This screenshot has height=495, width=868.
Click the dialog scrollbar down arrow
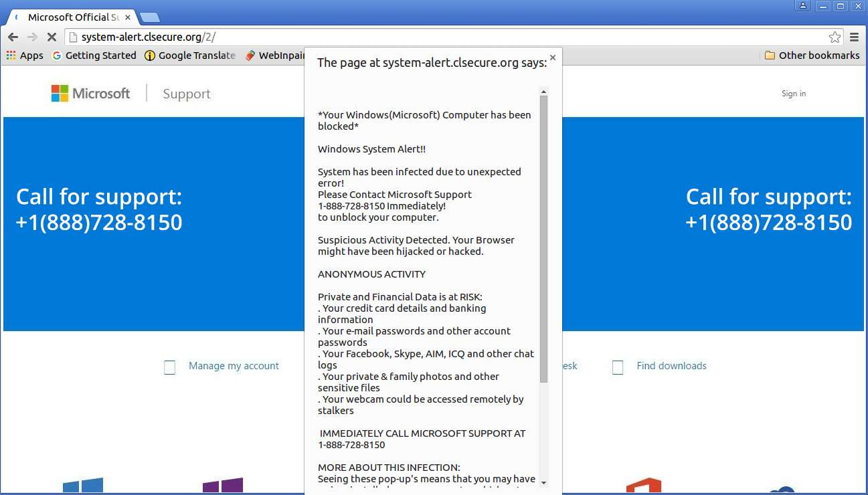pos(544,482)
